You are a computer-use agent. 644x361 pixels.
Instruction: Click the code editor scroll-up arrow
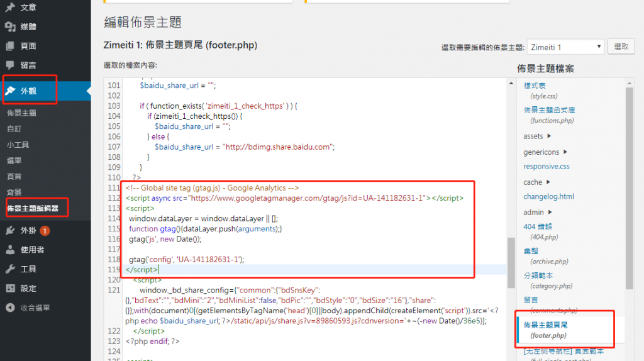click(x=511, y=84)
